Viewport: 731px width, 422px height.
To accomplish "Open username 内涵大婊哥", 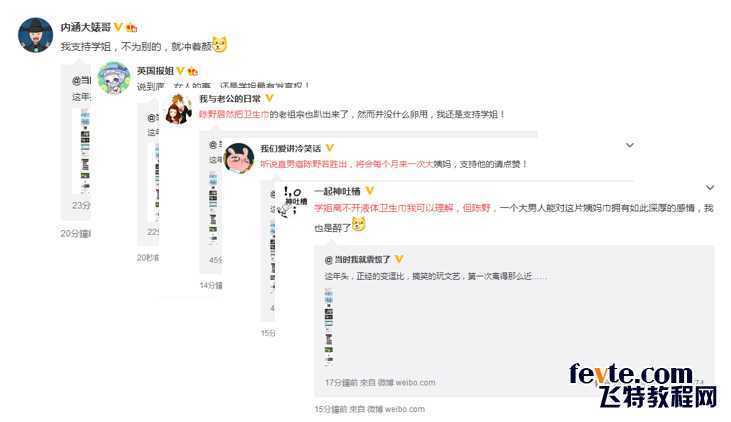I will click(x=86, y=27).
